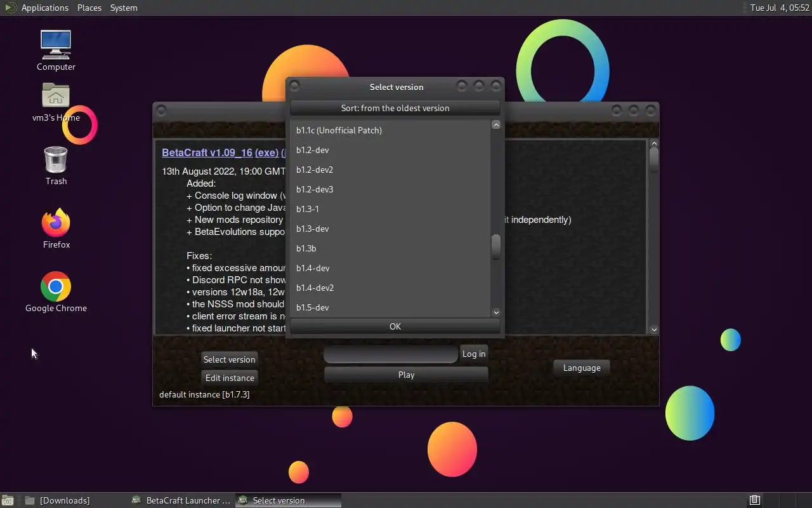Open the (exe) download link
This screenshot has width=812, height=508.
point(266,152)
